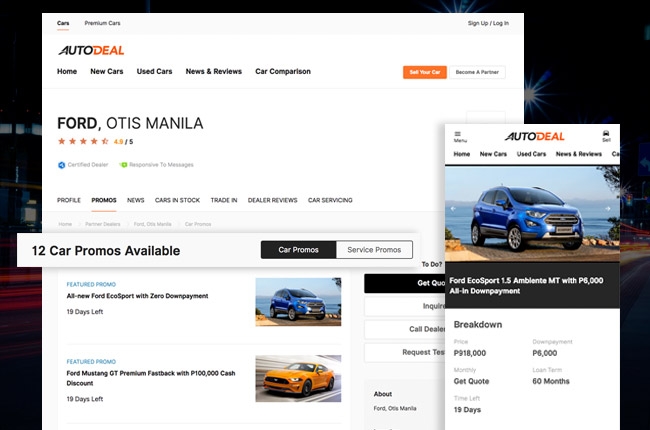Switch to Car Promos toggle
The image size is (650, 430).
(x=298, y=250)
